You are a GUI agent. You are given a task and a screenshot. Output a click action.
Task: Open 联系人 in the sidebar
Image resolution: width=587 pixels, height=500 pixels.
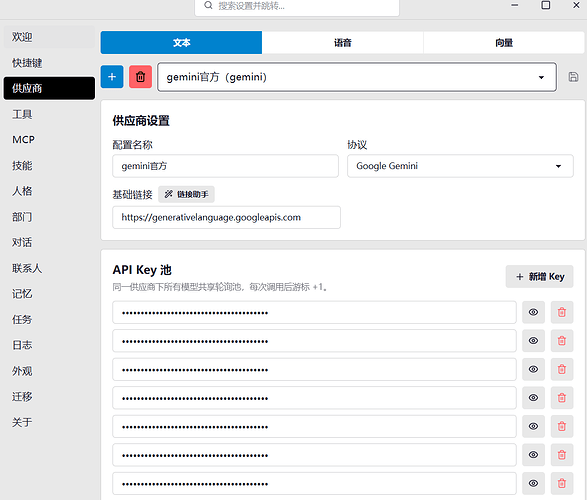click(49, 268)
